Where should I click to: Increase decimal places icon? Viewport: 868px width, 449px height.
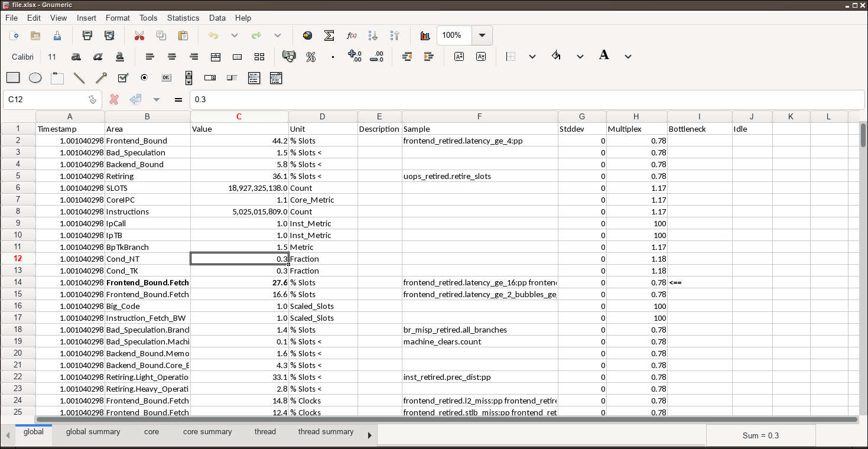coord(355,57)
